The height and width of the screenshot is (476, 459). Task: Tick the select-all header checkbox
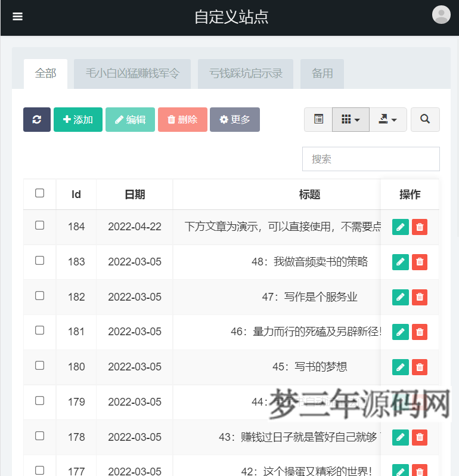[39, 193]
